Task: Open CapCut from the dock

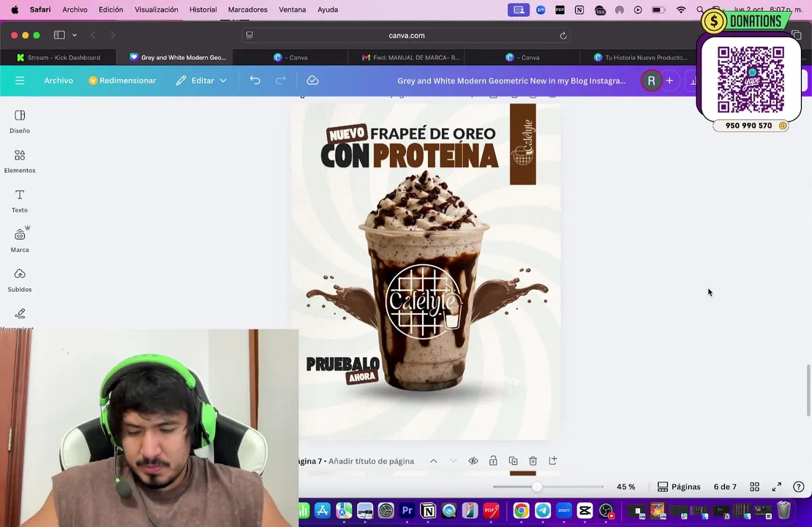Action: coord(585,511)
